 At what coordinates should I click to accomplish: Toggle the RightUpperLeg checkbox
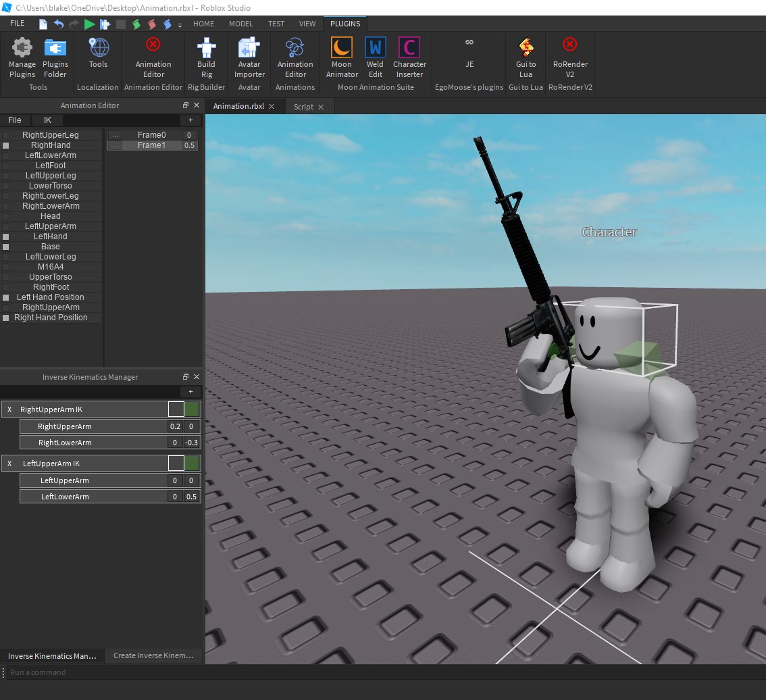6,135
